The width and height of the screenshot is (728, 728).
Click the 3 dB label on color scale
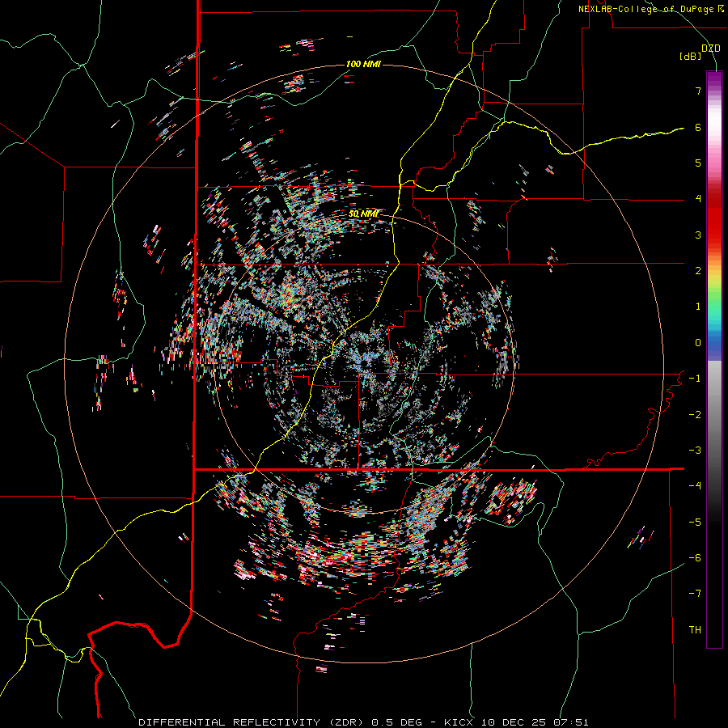pyautogui.click(x=698, y=235)
